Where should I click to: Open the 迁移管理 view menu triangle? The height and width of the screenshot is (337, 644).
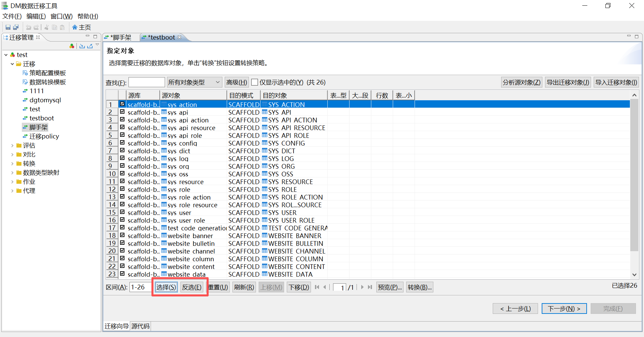97,45
